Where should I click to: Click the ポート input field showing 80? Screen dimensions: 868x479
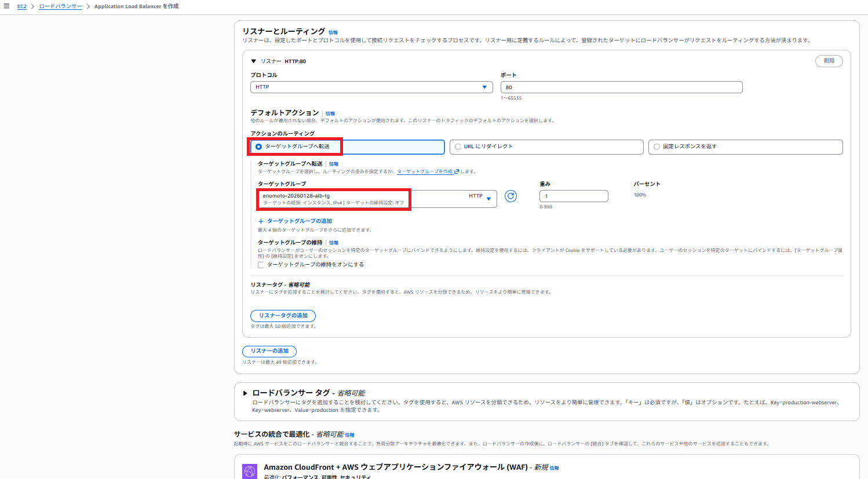coord(621,87)
